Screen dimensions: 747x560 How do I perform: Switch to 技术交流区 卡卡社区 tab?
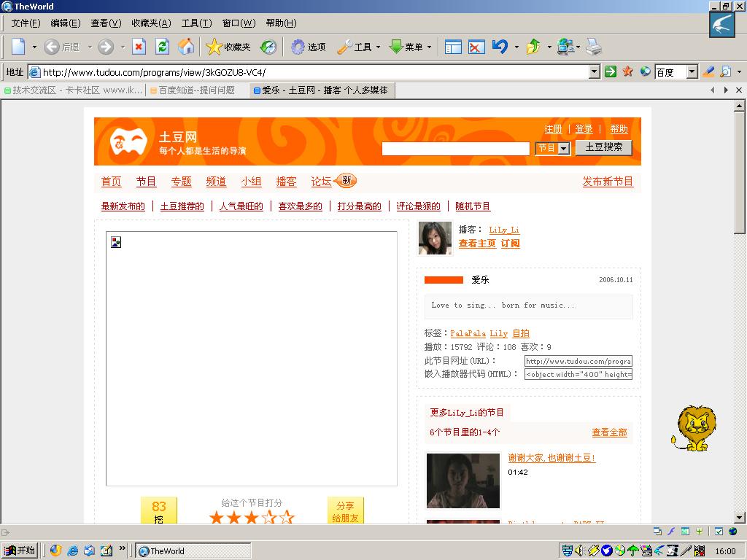click(x=74, y=90)
